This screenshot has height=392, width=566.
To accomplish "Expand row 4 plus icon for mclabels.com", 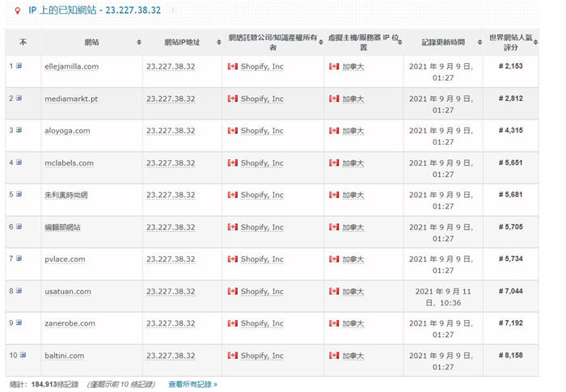I will pos(19,162).
